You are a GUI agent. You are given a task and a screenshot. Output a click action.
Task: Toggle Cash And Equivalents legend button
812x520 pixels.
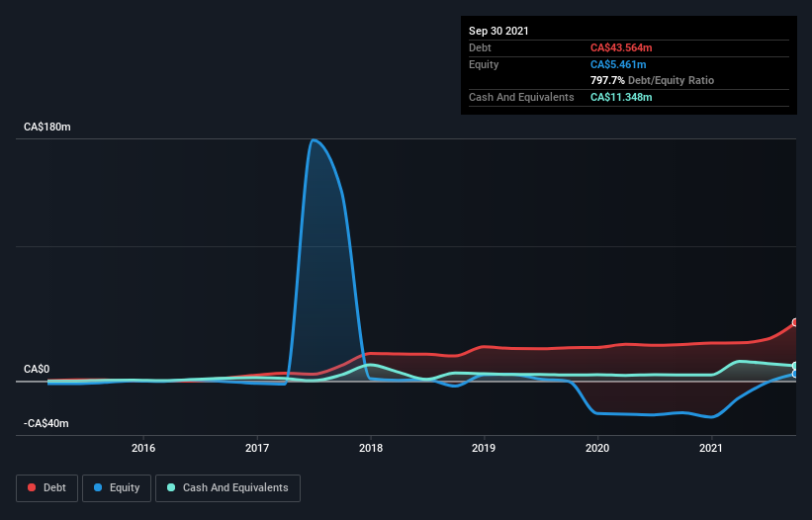click(227, 488)
